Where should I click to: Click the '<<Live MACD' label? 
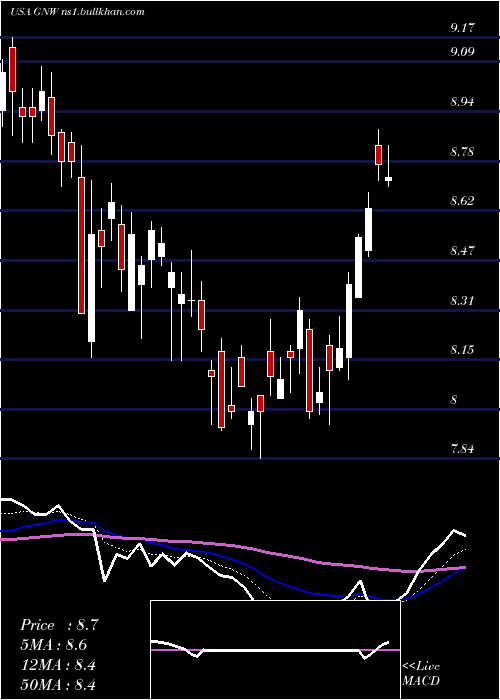point(421,673)
